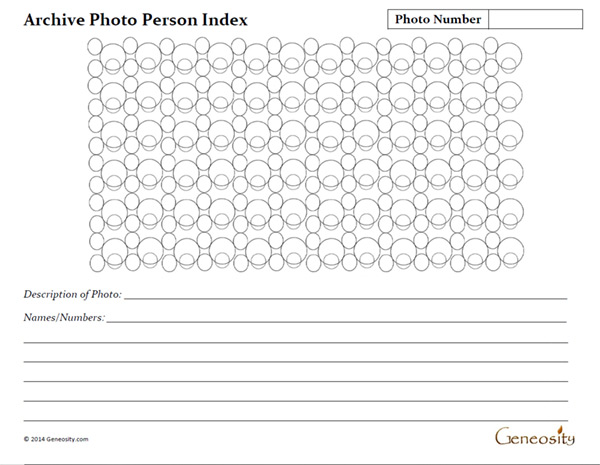Viewport: 600px width, 465px height.
Task: Click the empty Photo Number box
Action: pos(536,19)
